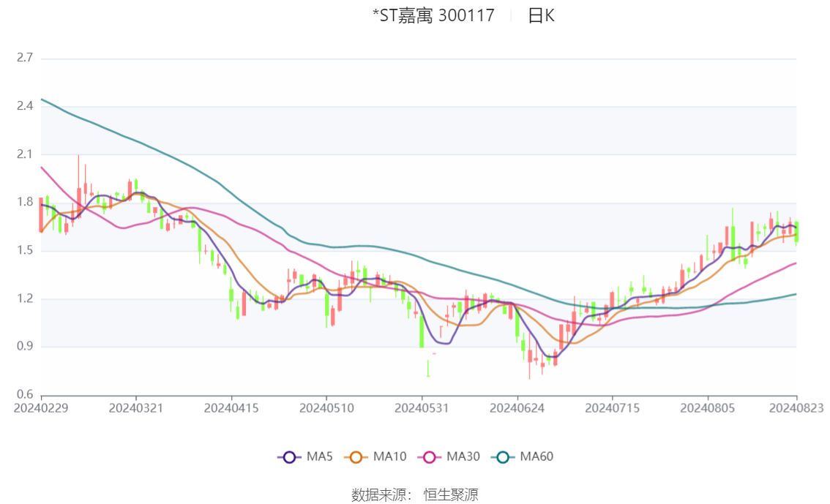
Task: Select the 20240805 date axis label
Action: click(x=708, y=408)
